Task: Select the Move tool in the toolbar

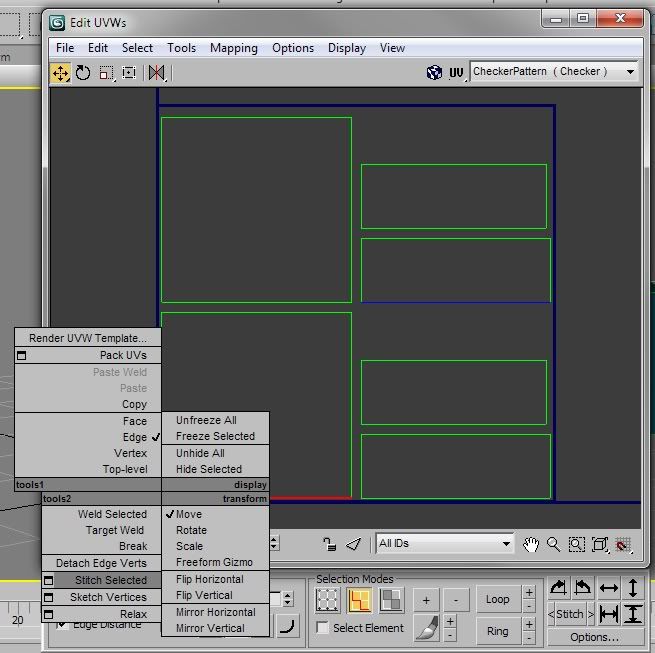Action: [61, 73]
